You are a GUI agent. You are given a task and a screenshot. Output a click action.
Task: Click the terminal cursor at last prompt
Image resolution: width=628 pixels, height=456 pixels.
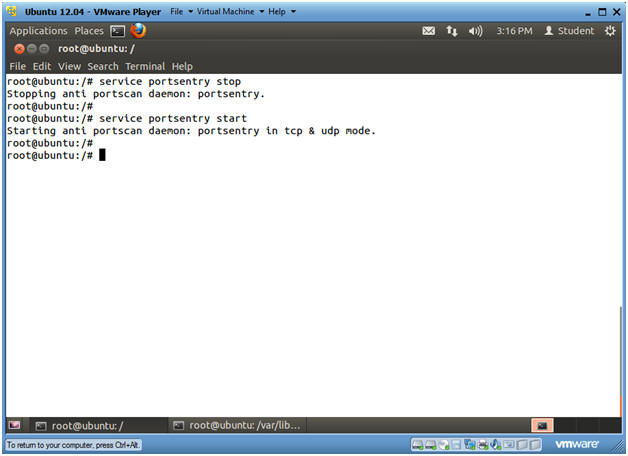tap(102, 155)
